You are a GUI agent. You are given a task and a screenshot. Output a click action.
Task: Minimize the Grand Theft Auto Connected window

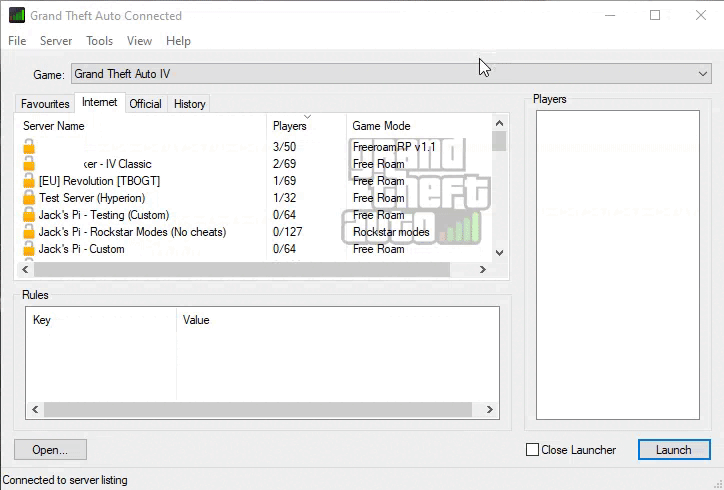(610, 15)
